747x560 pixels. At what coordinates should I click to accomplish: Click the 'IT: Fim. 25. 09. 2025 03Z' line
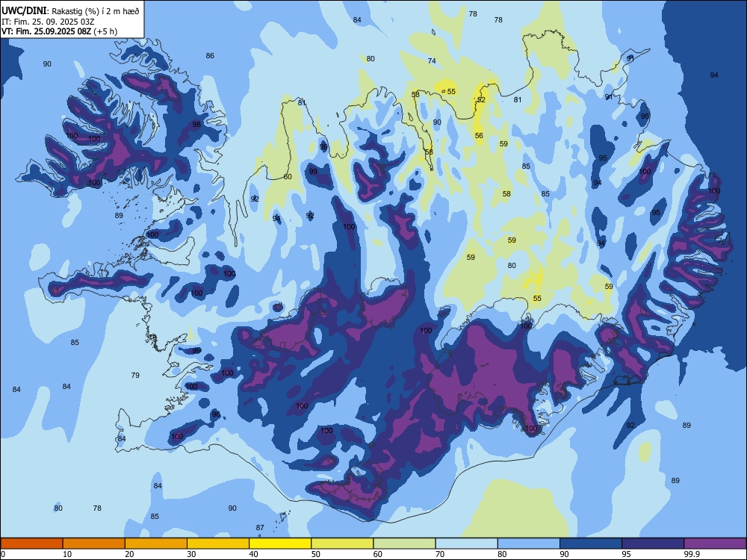click(x=48, y=22)
